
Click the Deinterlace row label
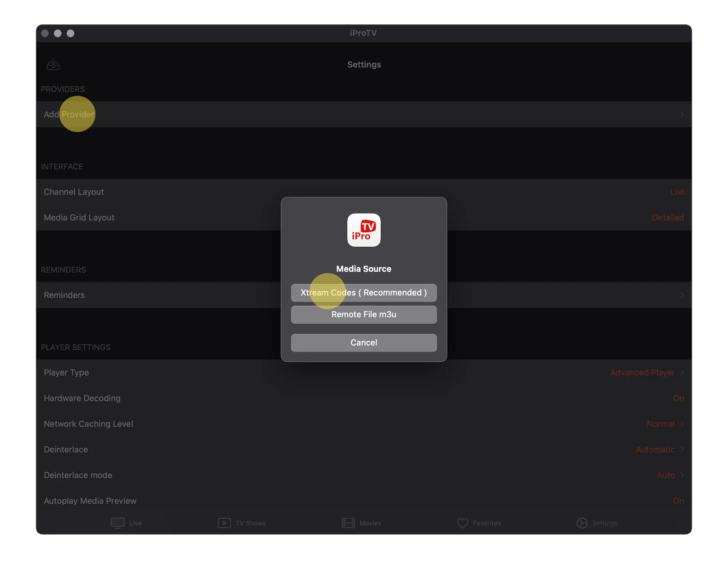66,450
